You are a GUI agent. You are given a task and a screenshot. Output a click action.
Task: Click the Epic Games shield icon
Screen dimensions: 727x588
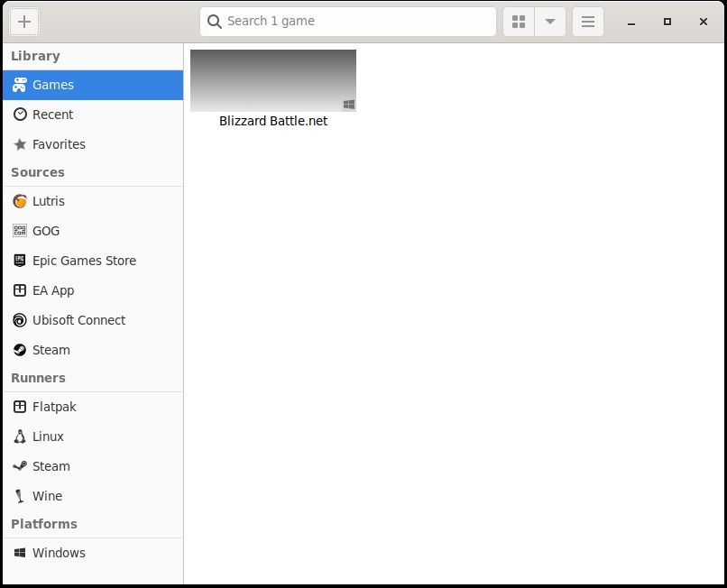pyautogui.click(x=20, y=261)
